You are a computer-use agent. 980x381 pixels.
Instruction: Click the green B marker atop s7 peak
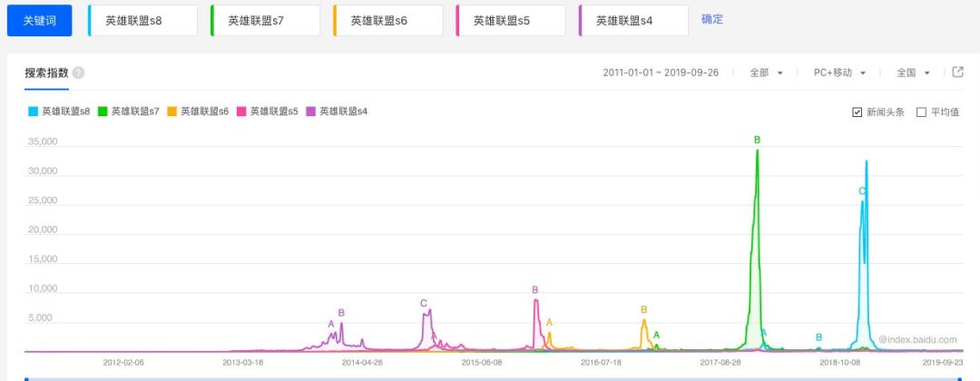tap(757, 140)
